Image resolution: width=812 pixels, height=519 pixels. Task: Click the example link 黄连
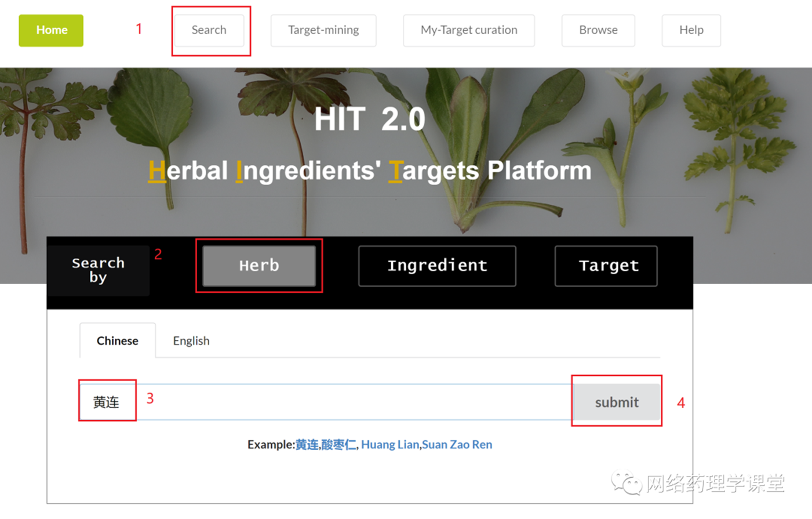(x=307, y=444)
